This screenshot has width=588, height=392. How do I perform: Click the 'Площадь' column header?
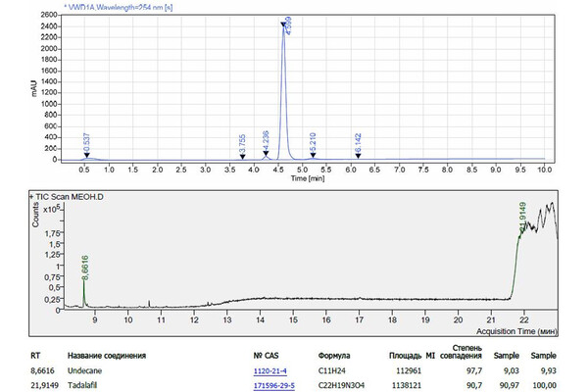point(405,356)
